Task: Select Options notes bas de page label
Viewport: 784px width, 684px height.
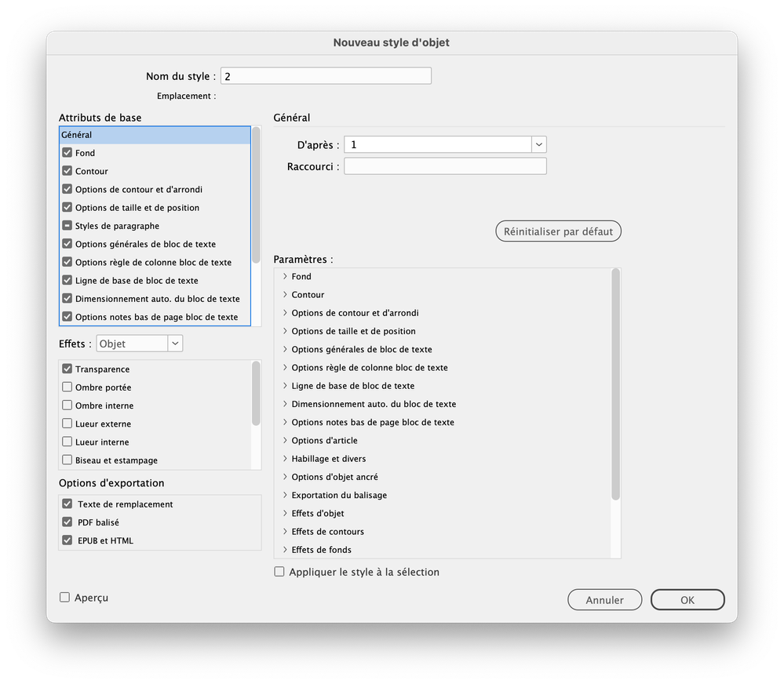Action: (x=156, y=317)
